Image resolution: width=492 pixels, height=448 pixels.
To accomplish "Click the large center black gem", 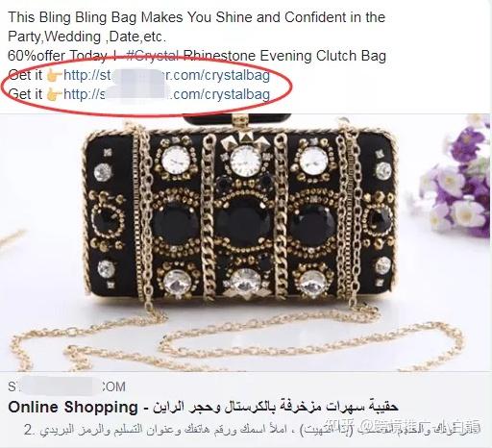I will coord(243,222).
